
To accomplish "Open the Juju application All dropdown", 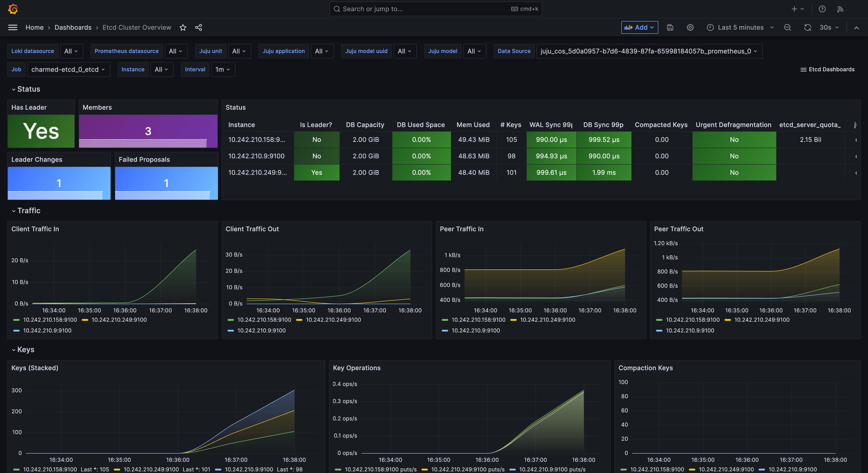I will coord(322,51).
